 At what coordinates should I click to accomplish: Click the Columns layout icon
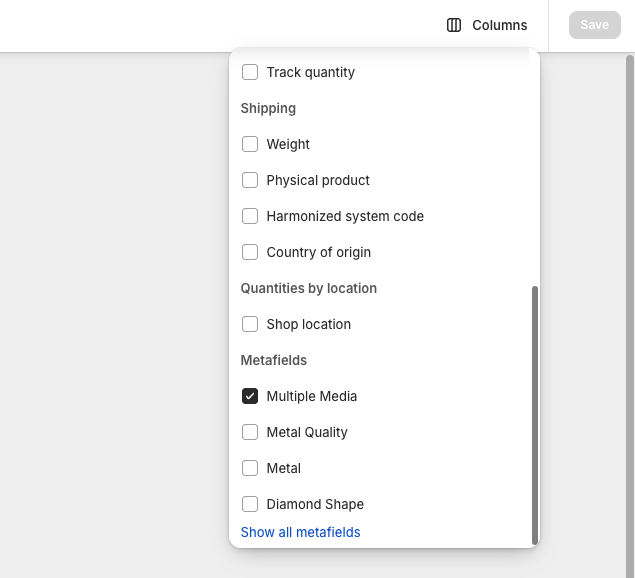(454, 25)
